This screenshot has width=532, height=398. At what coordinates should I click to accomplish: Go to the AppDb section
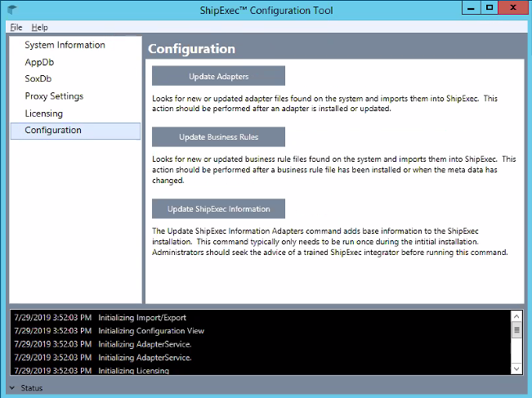point(39,62)
